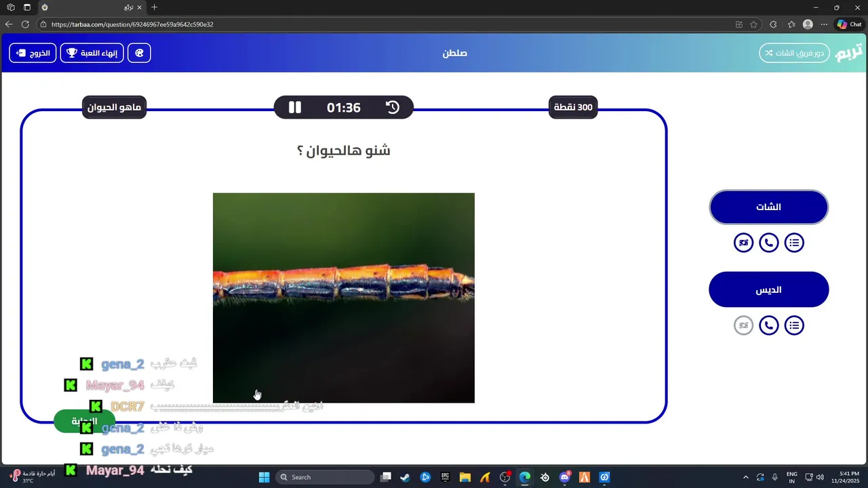Open Epic Games launcher from taskbar
The width and height of the screenshot is (868, 488).
click(446, 477)
